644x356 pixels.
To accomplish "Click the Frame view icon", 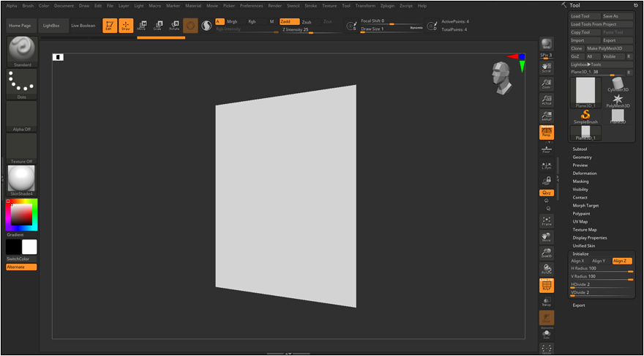I will pos(546,220).
